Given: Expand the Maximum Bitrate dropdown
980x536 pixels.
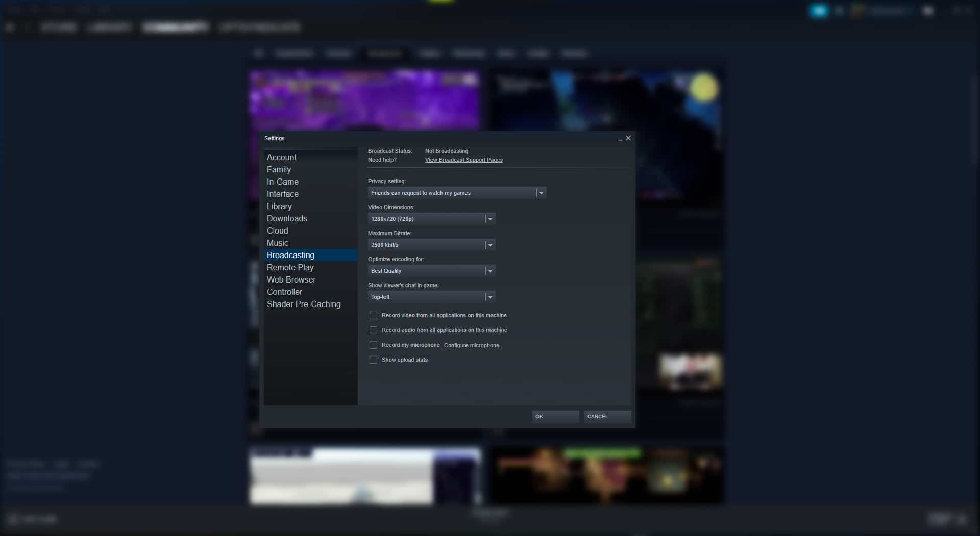Looking at the screenshot, I should 489,245.
